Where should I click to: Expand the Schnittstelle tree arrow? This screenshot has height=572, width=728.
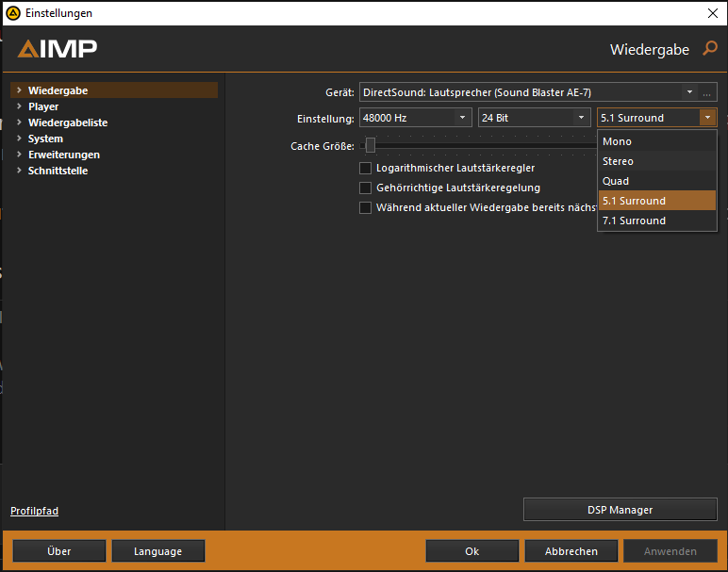tap(19, 171)
